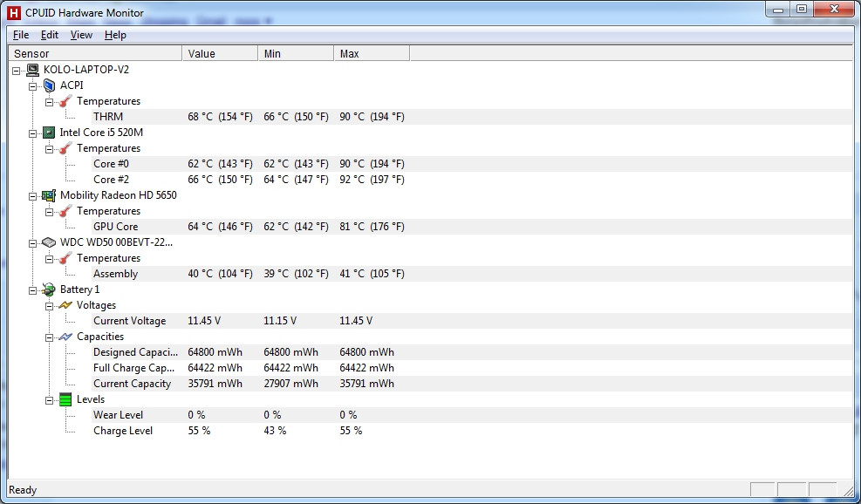Collapse the WDC WD50 hard drive node
The image size is (861, 504).
click(33, 243)
